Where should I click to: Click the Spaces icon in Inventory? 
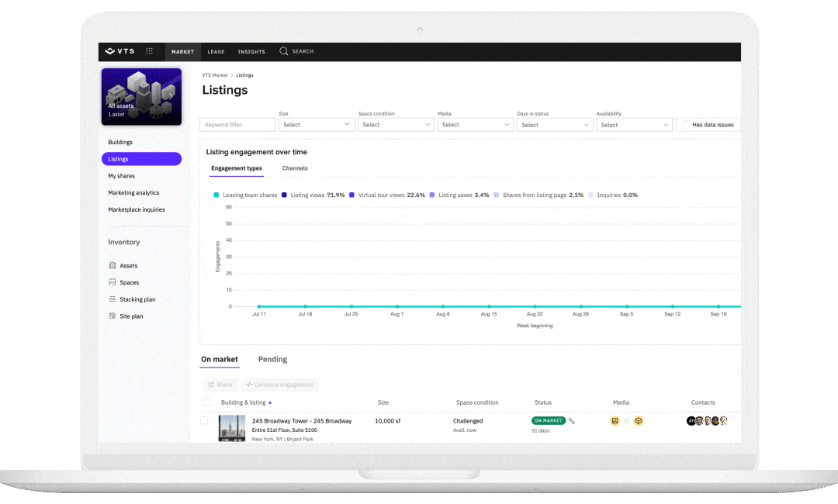pyautogui.click(x=113, y=282)
